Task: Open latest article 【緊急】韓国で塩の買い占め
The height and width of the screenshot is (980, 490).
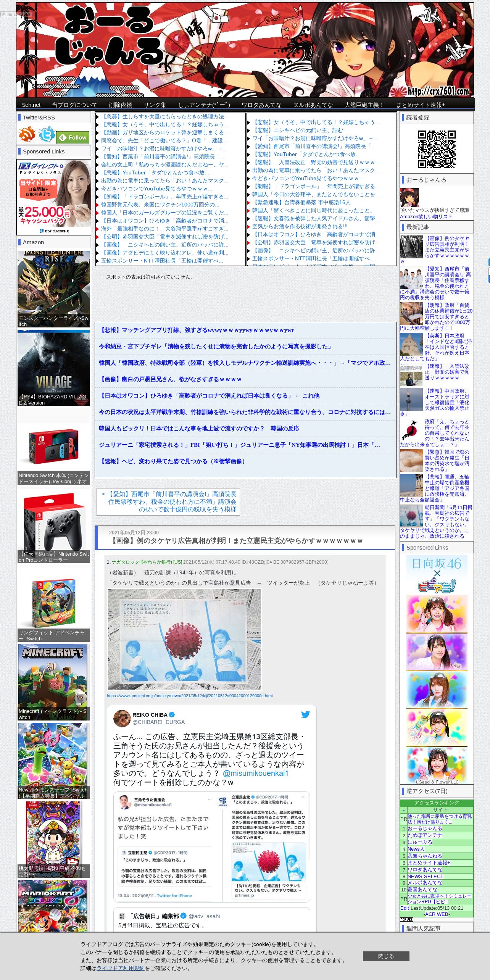Action: click(437, 461)
